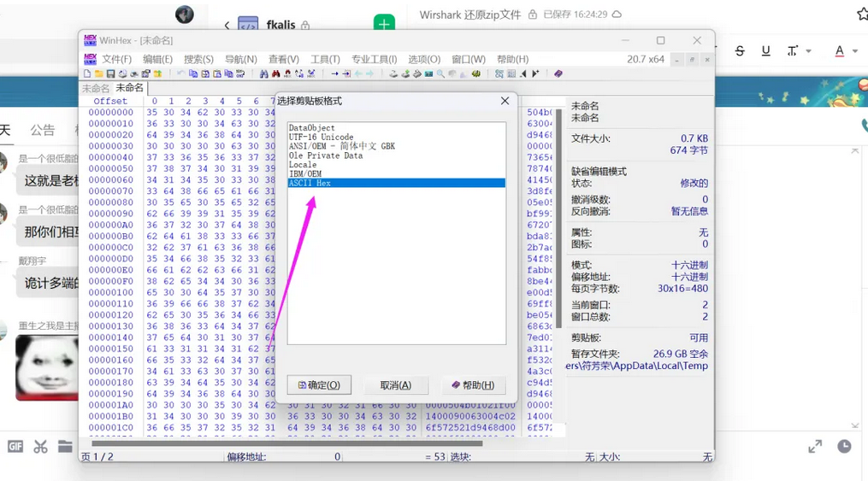
Task: Click the clock history icon at bottom right
Action: coord(844,446)
